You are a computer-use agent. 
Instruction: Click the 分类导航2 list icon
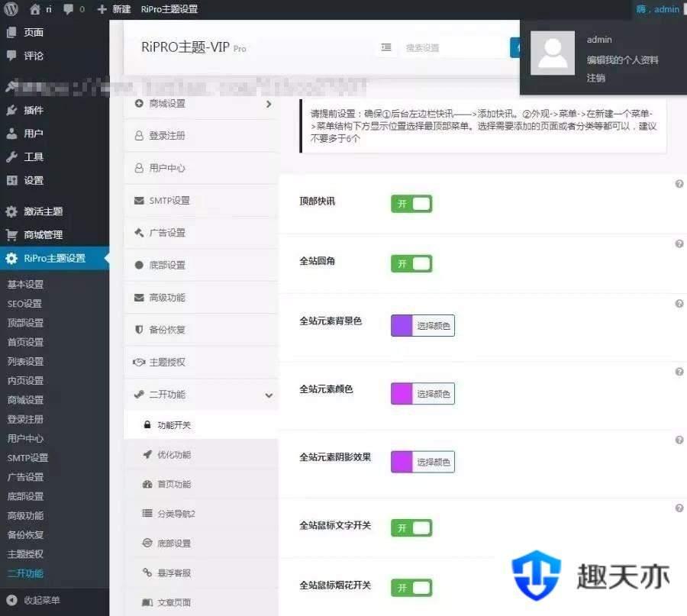click(x=147, y=514)
